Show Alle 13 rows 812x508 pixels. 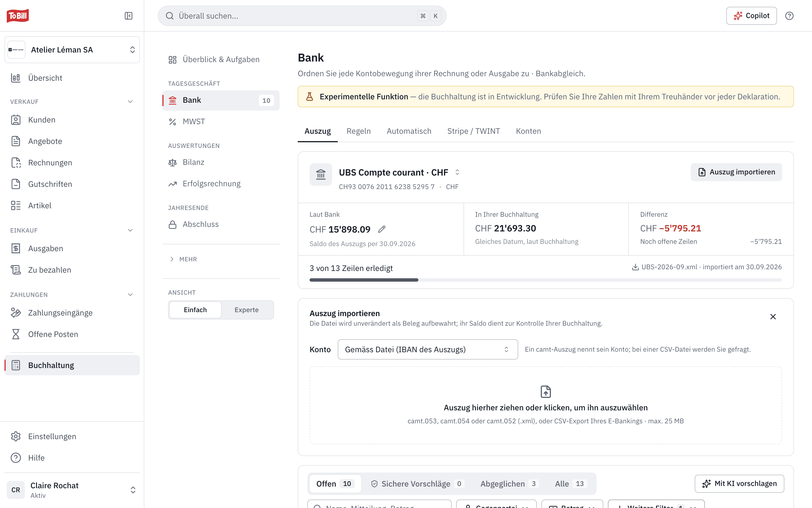(571, 484)
